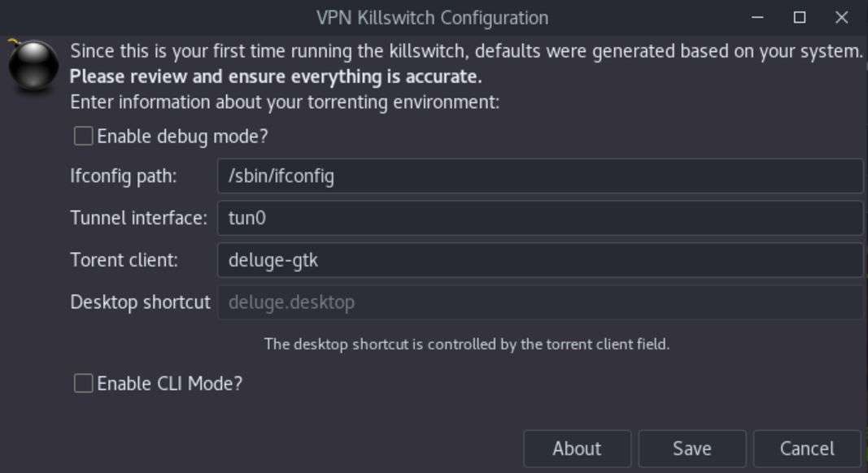Click the desktop shortcut hint text

[466, 344]
